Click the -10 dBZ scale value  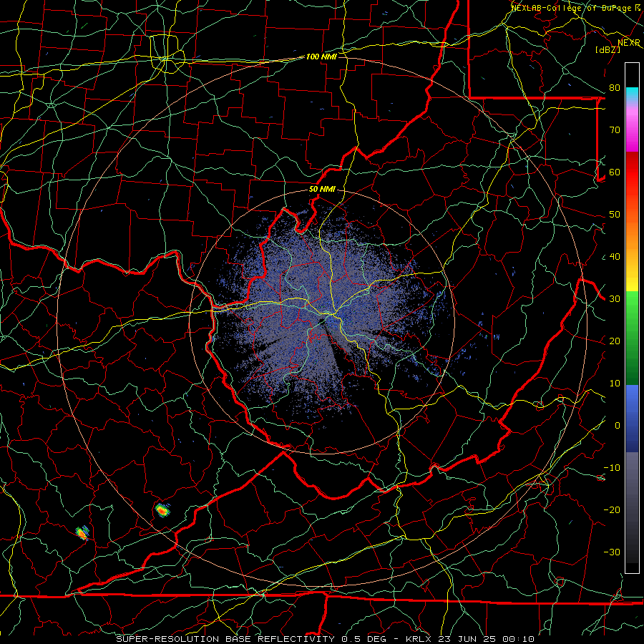pos(612,468)
